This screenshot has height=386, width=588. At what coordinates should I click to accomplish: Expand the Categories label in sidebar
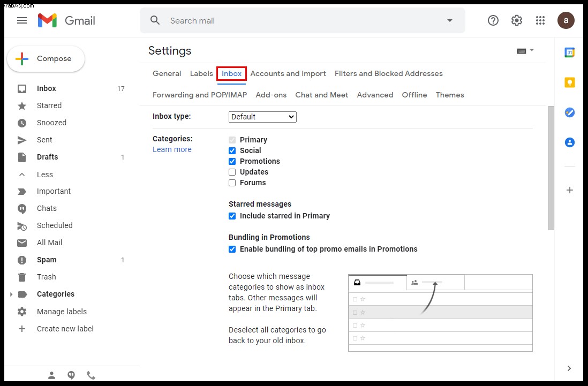coord(11,294)
